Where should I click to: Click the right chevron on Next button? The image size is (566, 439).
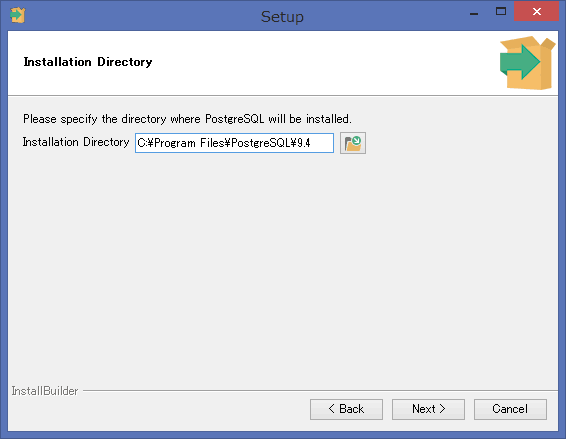point(442,409)
